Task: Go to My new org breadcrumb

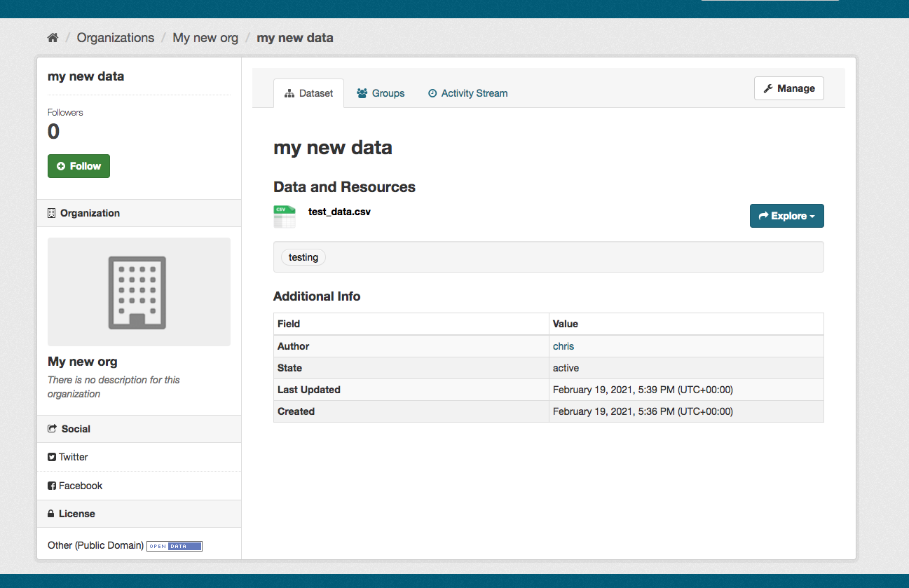Action: tap(205, 38)
